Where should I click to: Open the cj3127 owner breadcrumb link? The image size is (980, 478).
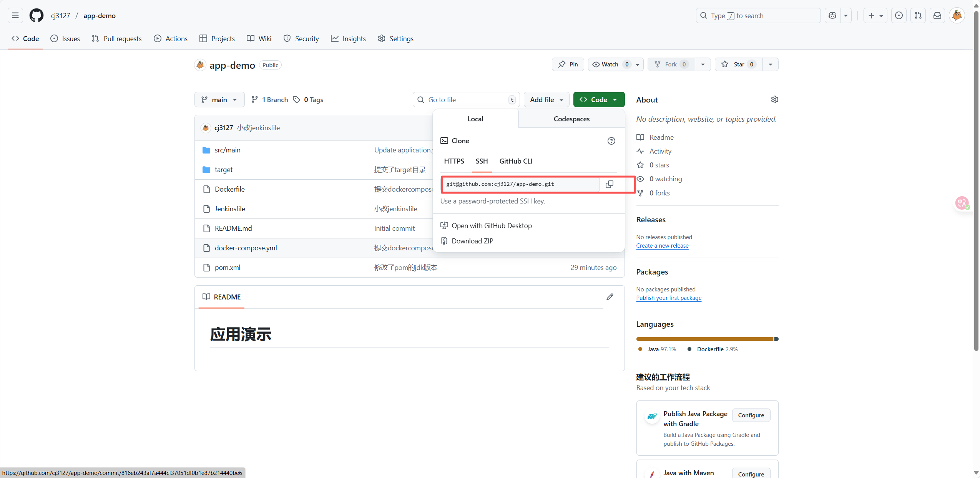tap(60, 16)
